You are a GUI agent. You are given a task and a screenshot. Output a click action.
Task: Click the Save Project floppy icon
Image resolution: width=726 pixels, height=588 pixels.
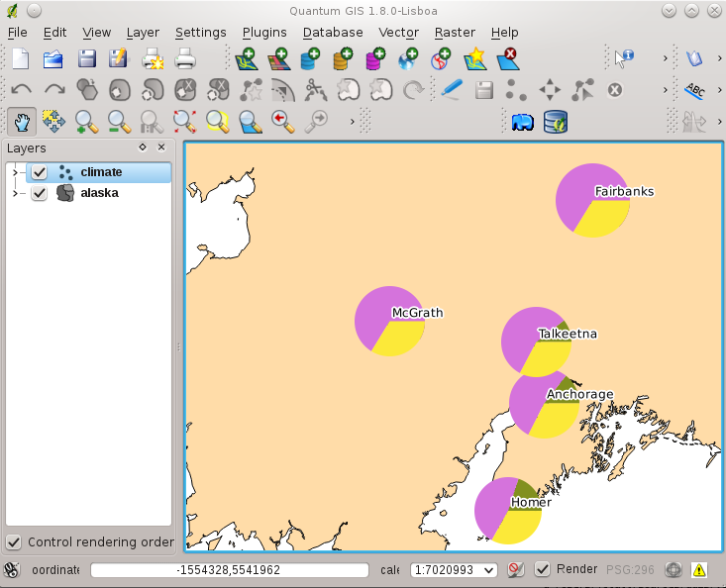(86, 59)
